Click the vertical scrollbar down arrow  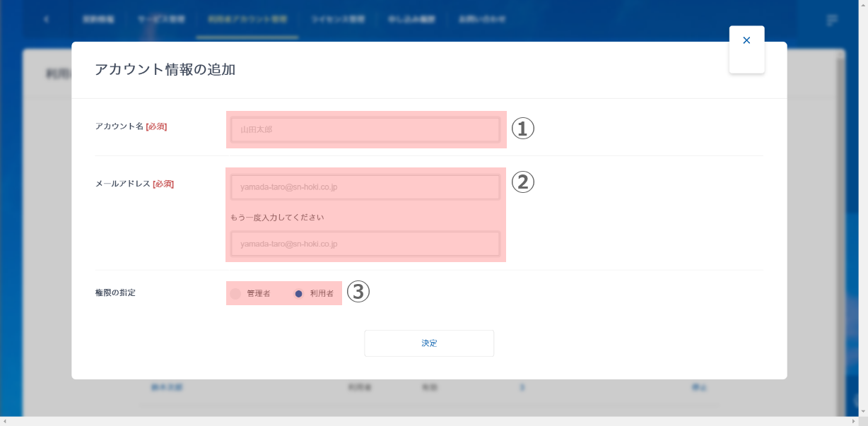click(x=862, y=410)
